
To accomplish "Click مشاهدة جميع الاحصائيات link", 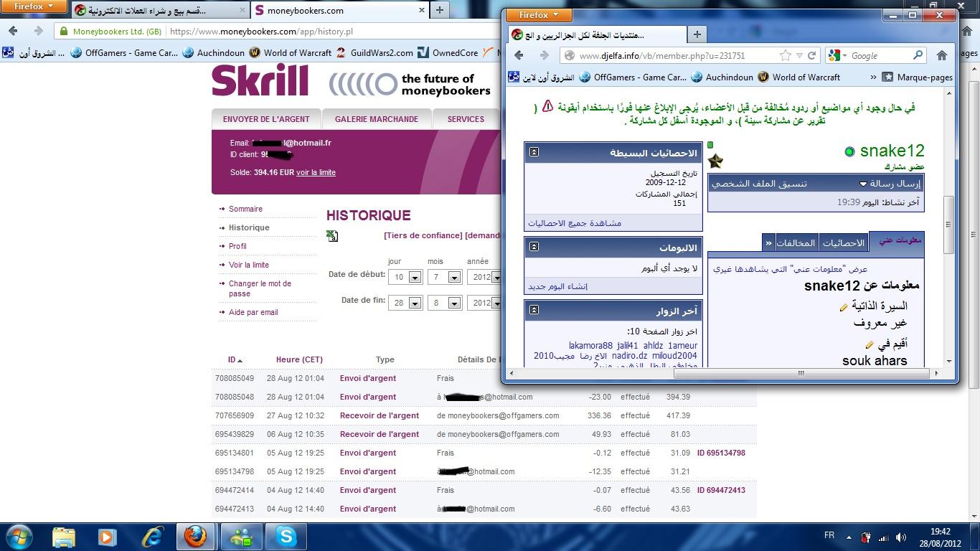I will [575, 223].
